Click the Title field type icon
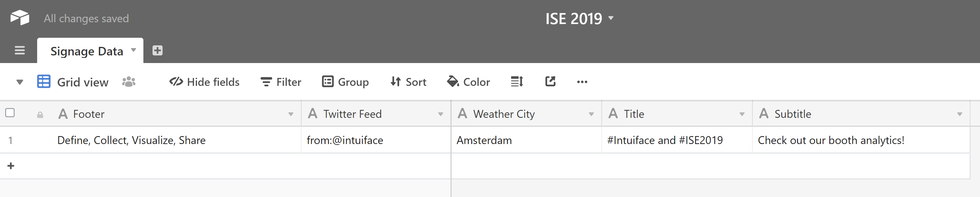The height and width of the screenshot is (197, 980). coord(613,113)
